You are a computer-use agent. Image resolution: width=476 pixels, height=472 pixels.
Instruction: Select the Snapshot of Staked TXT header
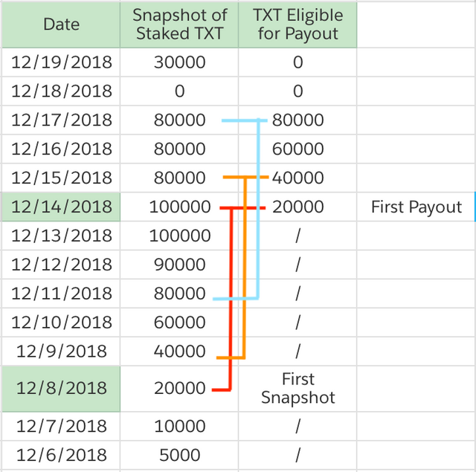pyautogui.click(x=179, y=25)
